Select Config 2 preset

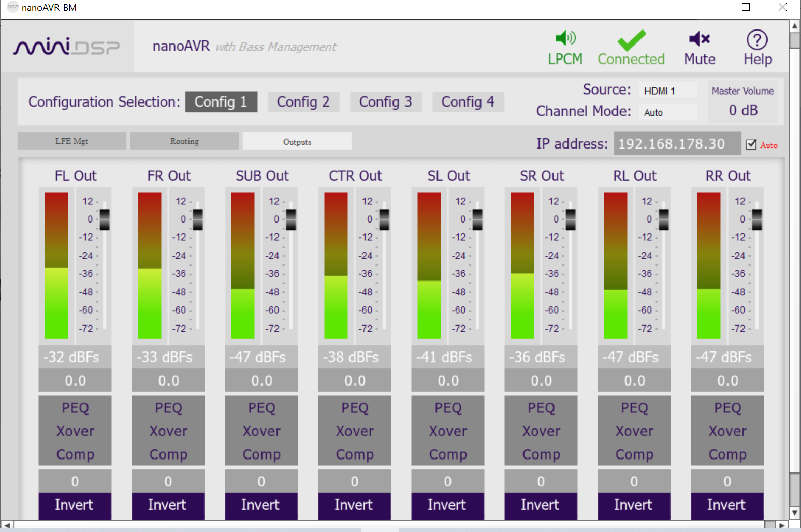(x=303, y=102)
